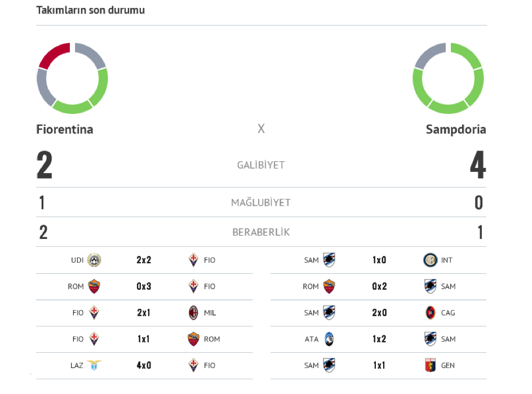Screen dimensions: 532x394
Task: Click the AC Milan crest icon
Action: [x=193, y=313]
